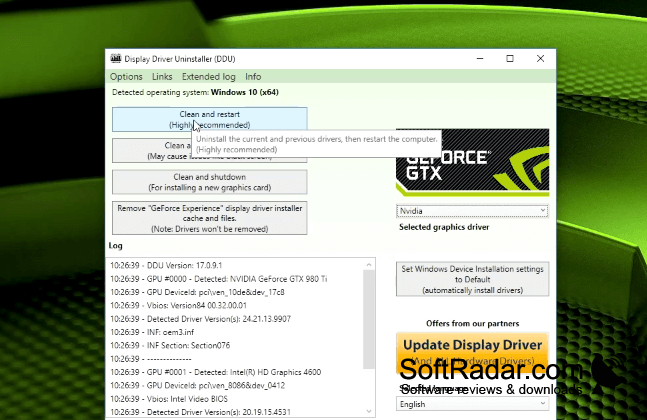This screenshot has width=647, height=420.
Task: Open the Links menu
Action: pos(162,77)
